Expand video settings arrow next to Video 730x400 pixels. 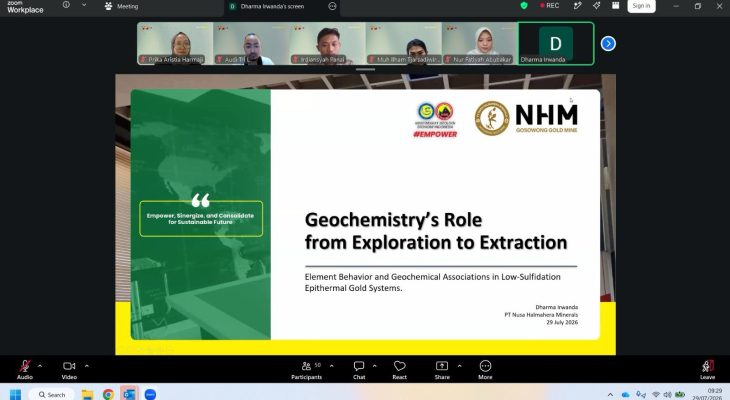pyautogui.click(x=87, y=366)
